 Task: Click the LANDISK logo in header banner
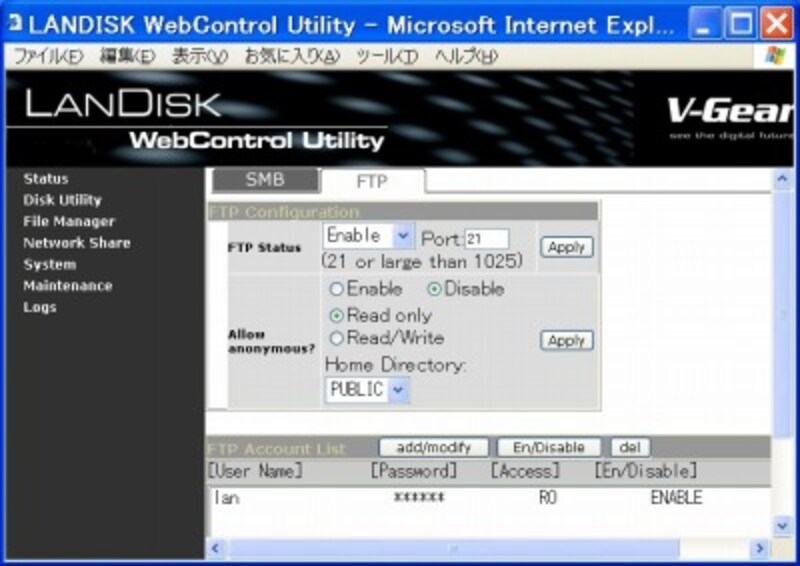122,103
